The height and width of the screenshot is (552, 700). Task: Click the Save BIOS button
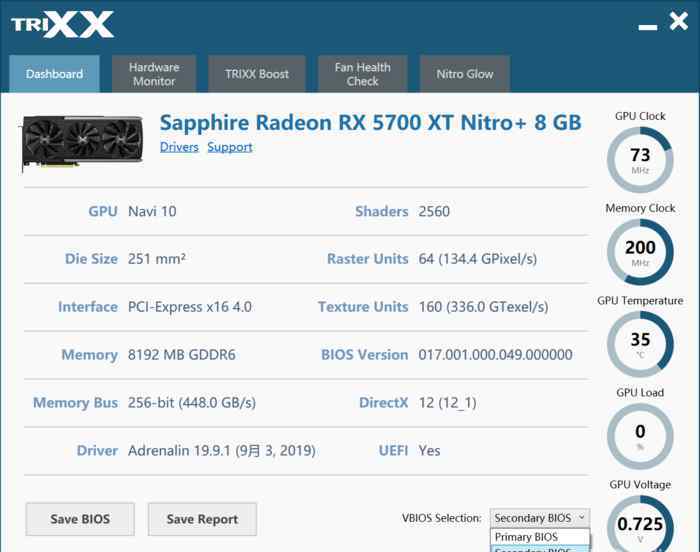point(80,519)
